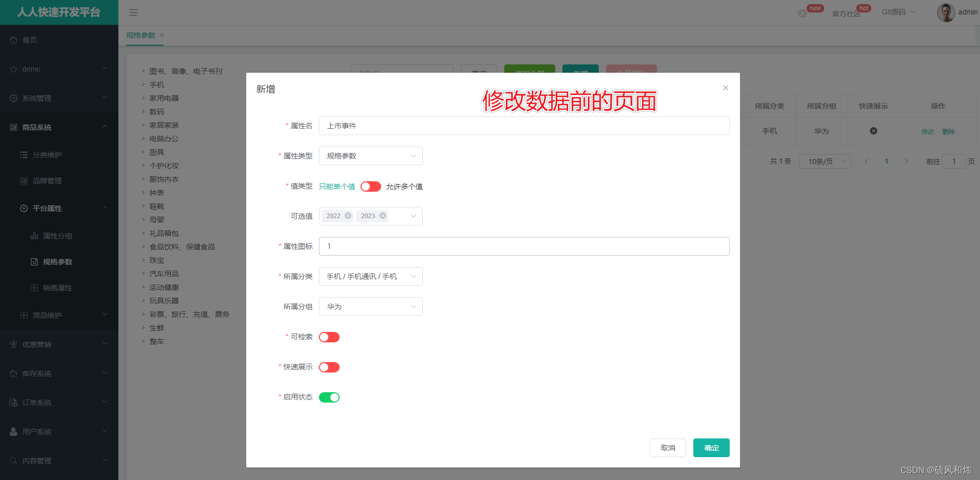Open the 属性类型 dropdown
The width and height of the screenshot is (980, 480).
(371, 156)
